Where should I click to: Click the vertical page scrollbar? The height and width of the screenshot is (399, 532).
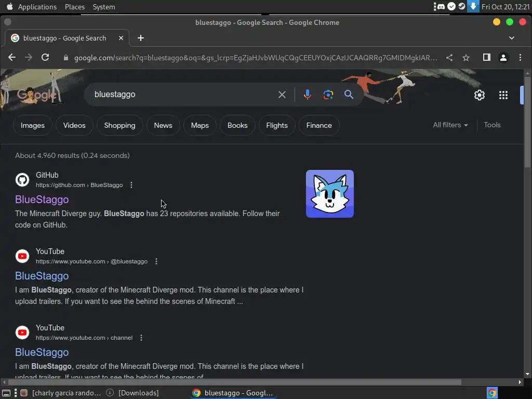[x=527, y=122]
